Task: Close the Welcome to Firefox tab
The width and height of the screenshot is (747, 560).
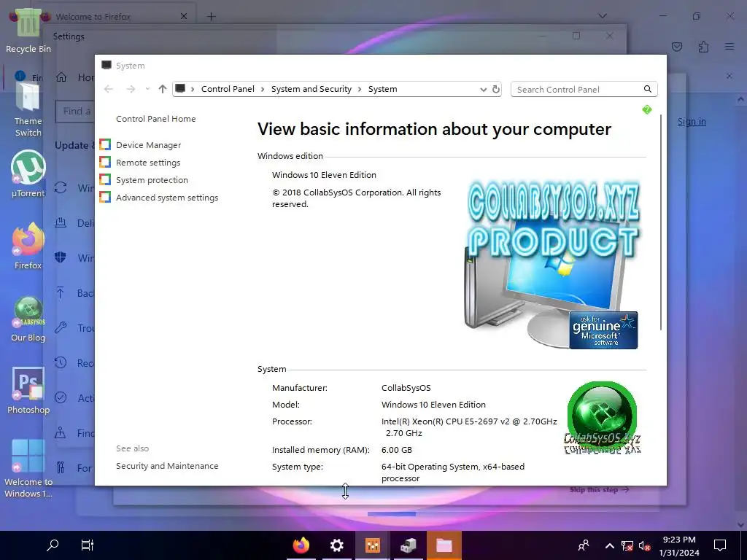Action: (x=184, y=17)
